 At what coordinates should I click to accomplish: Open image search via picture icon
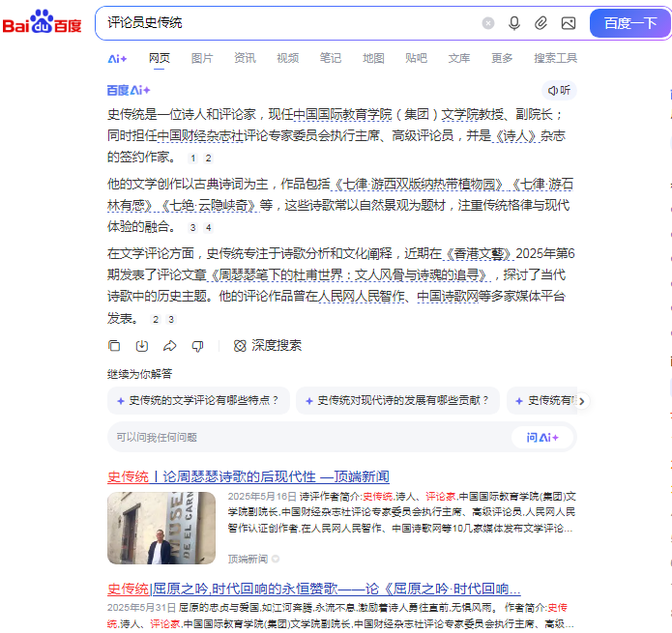[569, 23]
